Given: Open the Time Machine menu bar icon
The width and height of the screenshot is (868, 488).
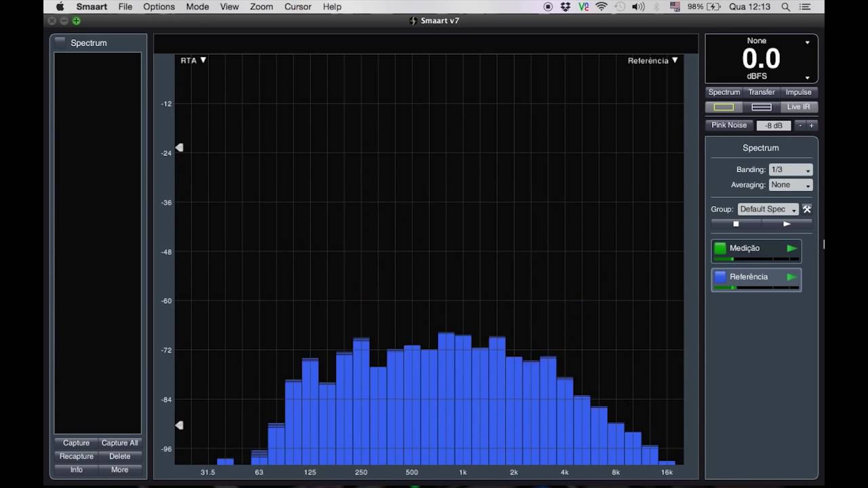Looking at the screenshot, I should tap(620, 7).
